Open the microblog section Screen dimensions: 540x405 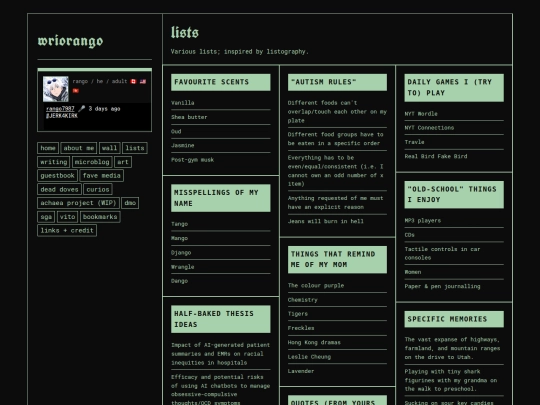pyautogui.click(x=92, y=162)
